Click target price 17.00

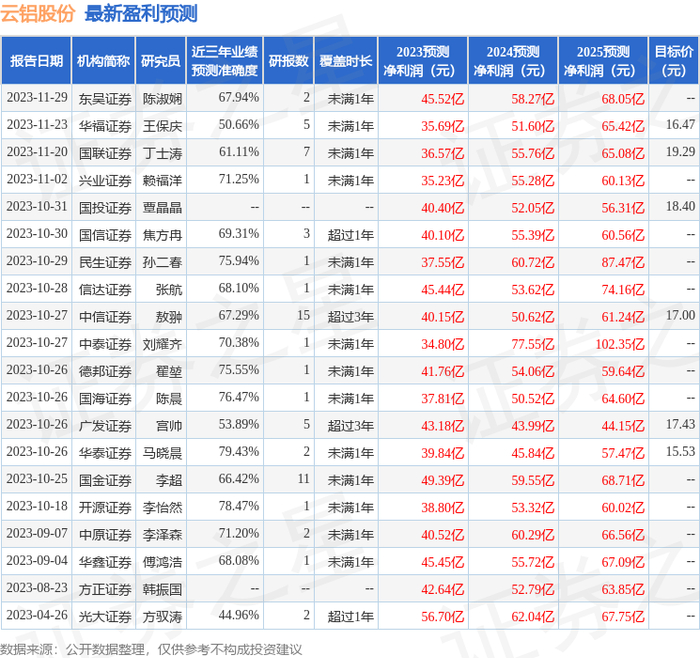680,315
